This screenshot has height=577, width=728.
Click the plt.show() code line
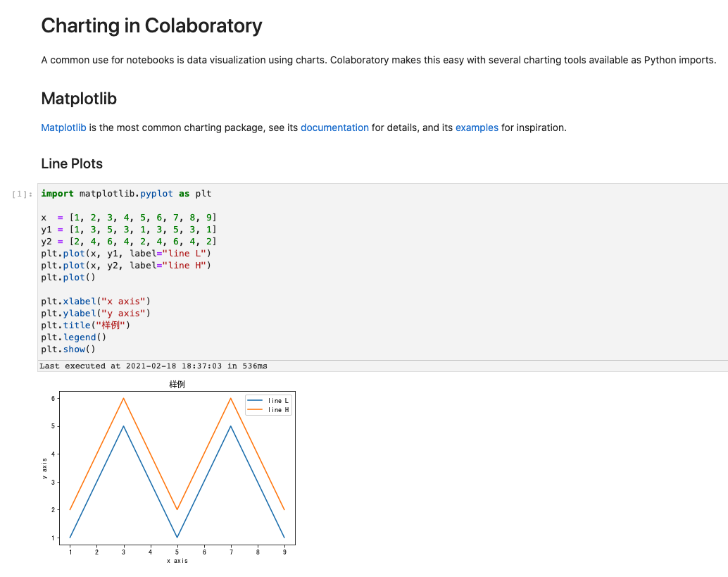[x=68, y=349]
